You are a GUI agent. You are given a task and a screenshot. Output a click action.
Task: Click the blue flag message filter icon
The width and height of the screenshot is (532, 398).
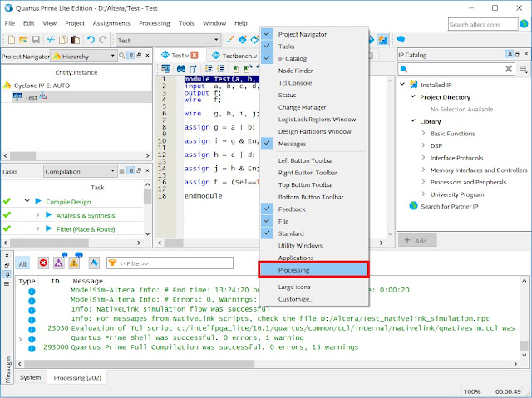(94, 263)
